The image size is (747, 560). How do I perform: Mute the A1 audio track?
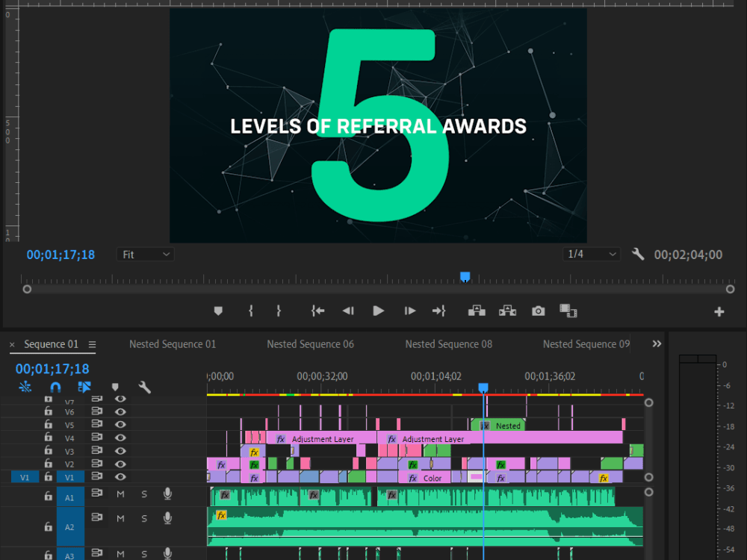point(120,494)
